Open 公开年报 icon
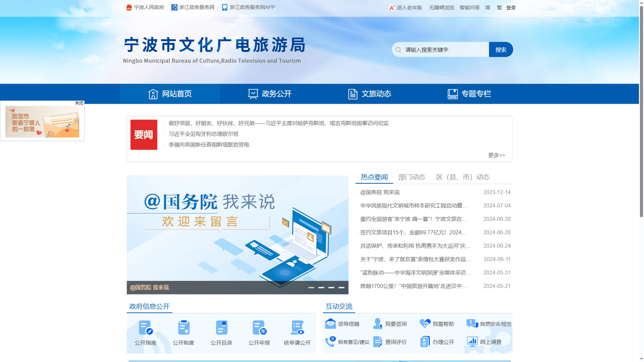 click(x=259, y=328)
